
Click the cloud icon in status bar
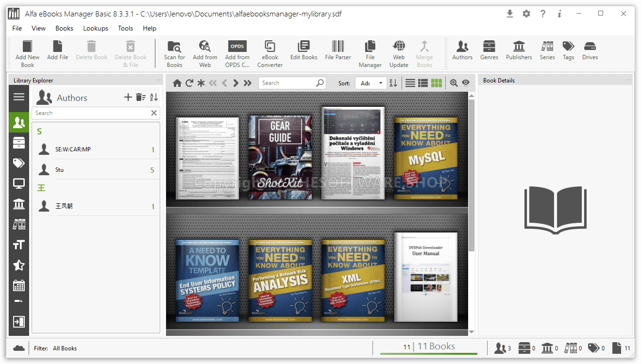coord(19,348)
